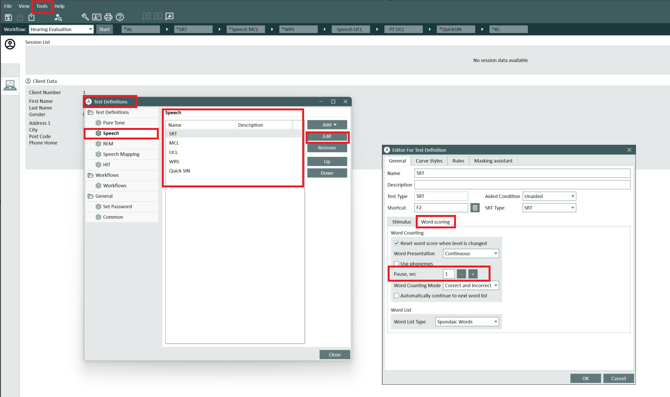
Task: Click the client profile icon in sidebar
Action: [x=10, y=44]
